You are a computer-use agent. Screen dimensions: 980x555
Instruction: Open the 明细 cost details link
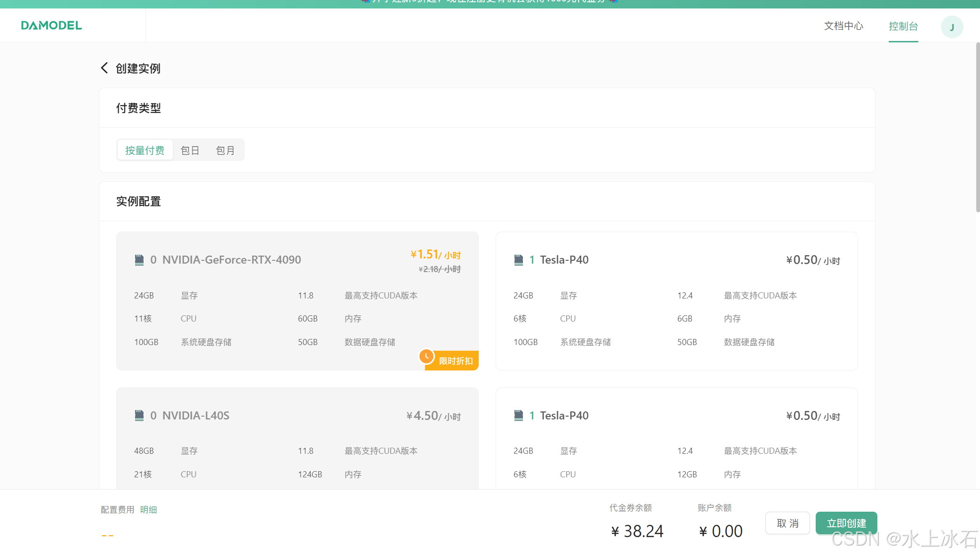click(x=148, y=510)
